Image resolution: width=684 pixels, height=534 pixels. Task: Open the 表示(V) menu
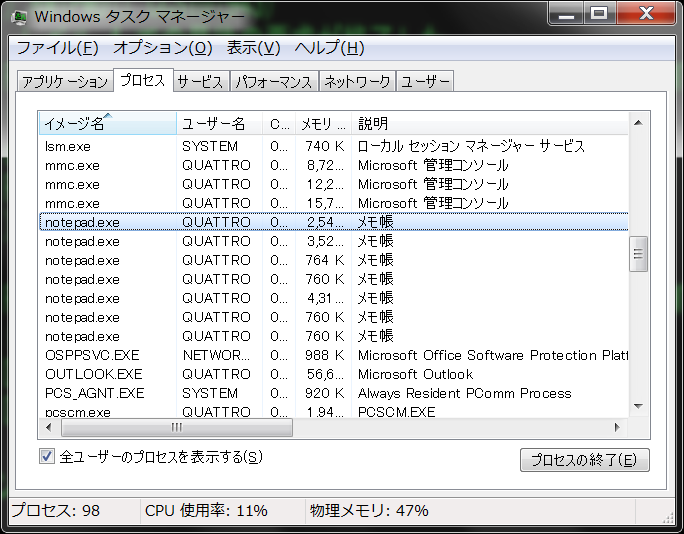(x=253, y=48)
